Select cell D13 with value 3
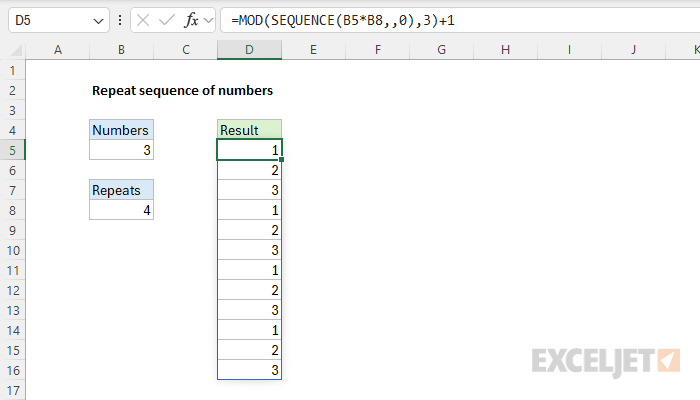This screenshot has width=700, height=400. pos(249,310)
